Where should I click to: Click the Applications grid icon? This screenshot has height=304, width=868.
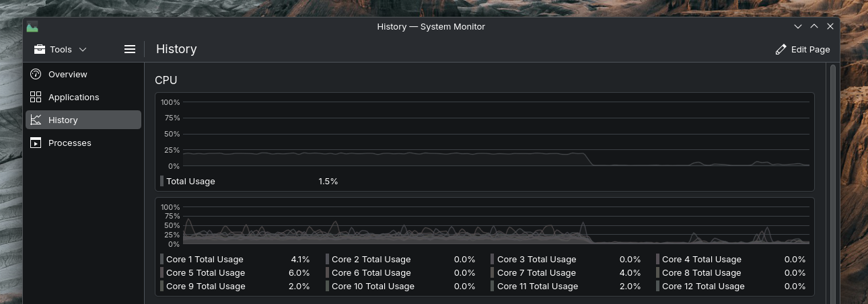36,98
